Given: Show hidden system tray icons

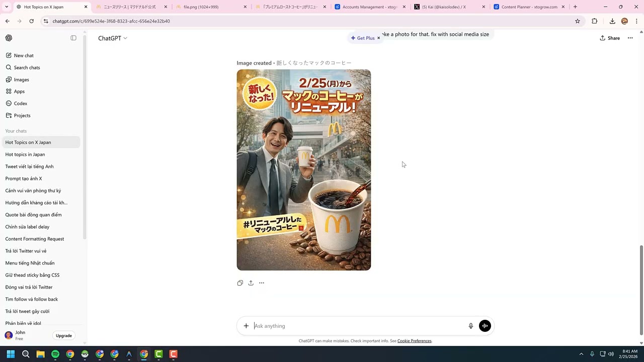Looking at the screenshot, I should point(581,354).
